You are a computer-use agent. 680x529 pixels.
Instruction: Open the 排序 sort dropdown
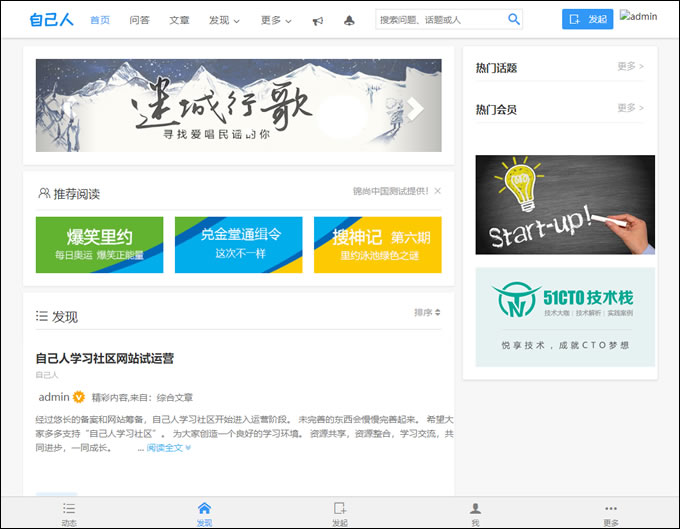pyautogui.click(x=427, y=313)
